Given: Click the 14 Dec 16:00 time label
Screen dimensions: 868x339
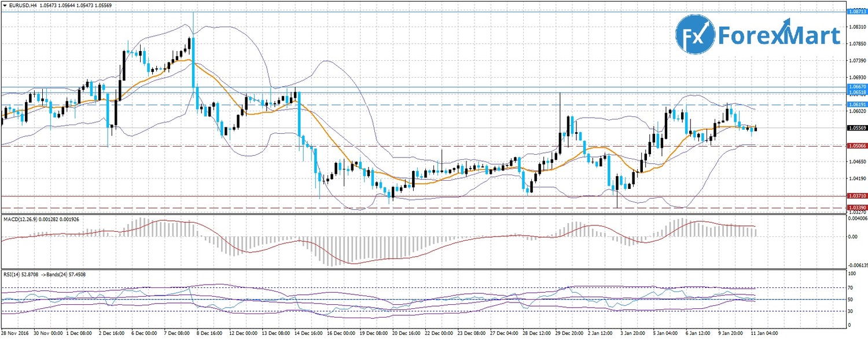Looking at the screenshot, I should (x=310, y=333).
